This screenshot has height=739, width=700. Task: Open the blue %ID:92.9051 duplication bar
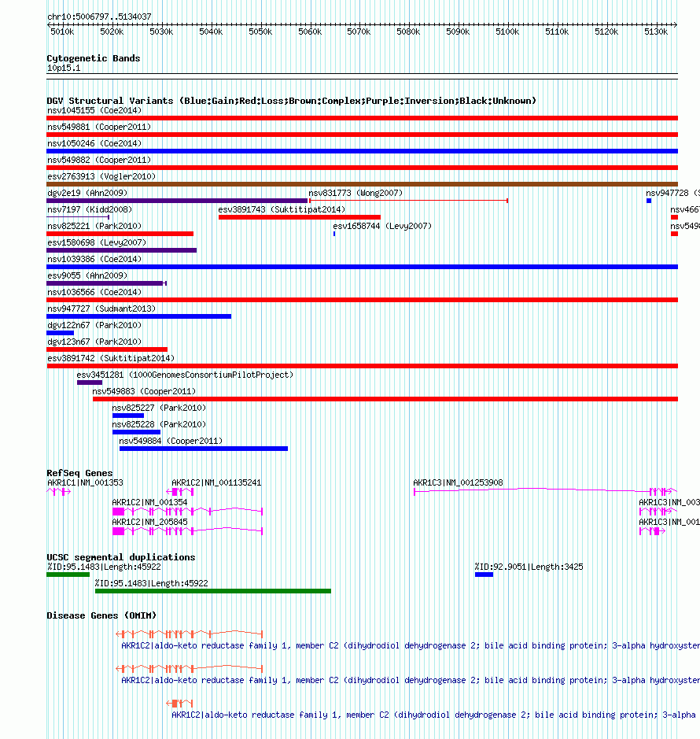484,575
